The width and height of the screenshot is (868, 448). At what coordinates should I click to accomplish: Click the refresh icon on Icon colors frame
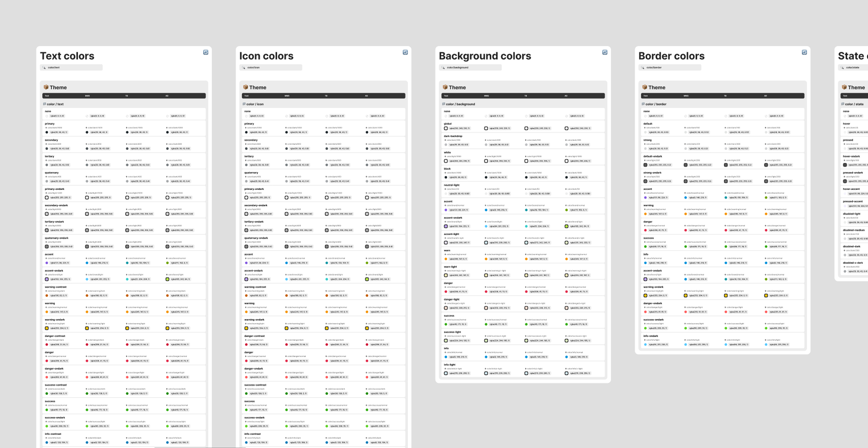tap(405, 52)
